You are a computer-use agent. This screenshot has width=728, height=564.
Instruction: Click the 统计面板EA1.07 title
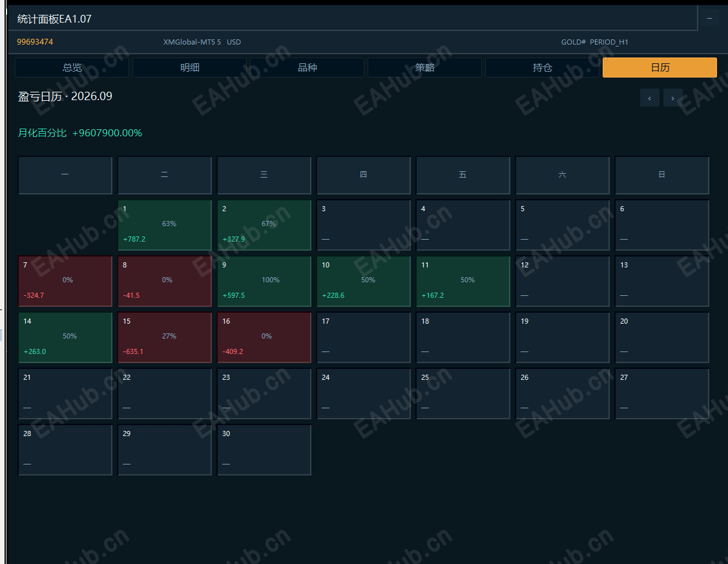point(54,19)
